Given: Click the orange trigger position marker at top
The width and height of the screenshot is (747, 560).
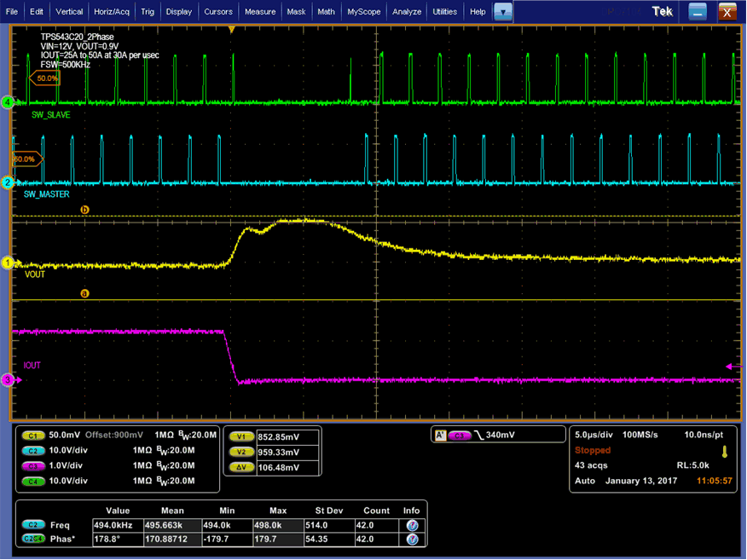Looking at the screenshot, I should (231, 30).
